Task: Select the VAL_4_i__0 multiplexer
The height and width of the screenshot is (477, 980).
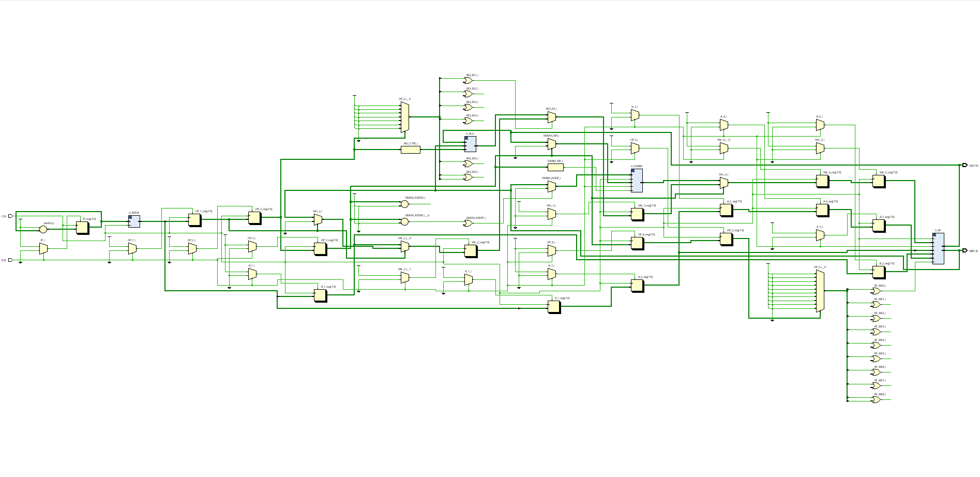Action: (724, 148)
